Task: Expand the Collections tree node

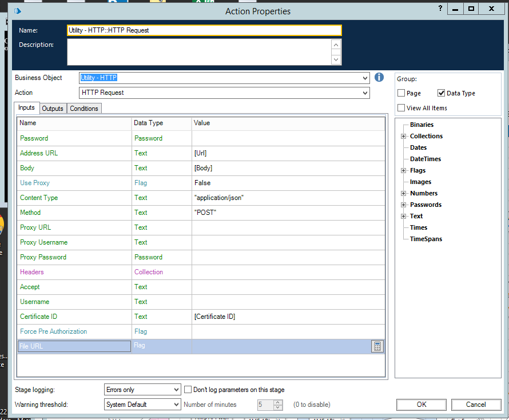Action: coord(403,137)
